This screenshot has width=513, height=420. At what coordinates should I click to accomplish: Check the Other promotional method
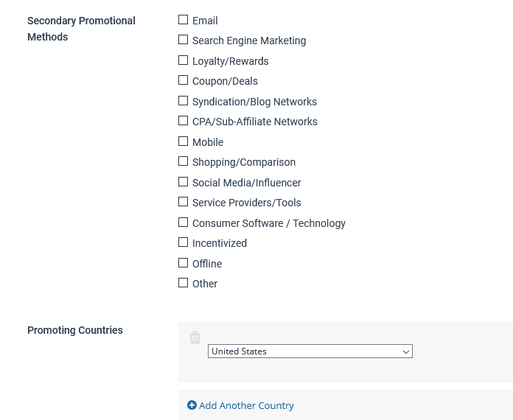(x=184, y=283)
